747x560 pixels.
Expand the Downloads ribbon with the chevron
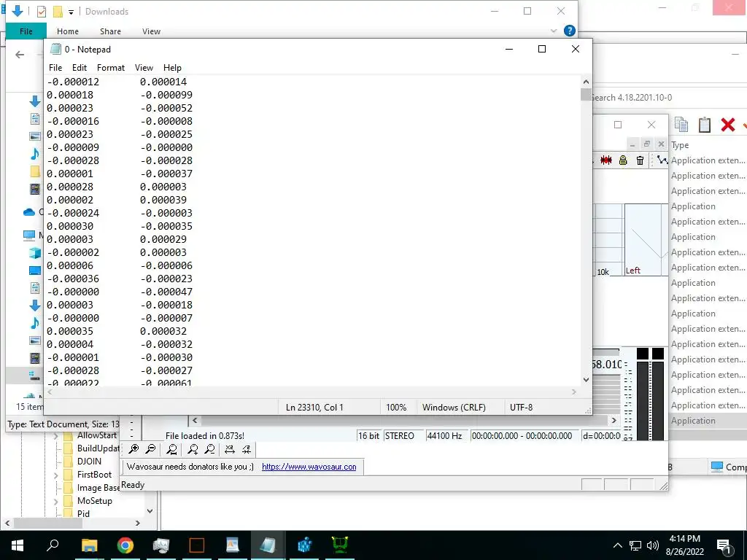pos(554,31)
